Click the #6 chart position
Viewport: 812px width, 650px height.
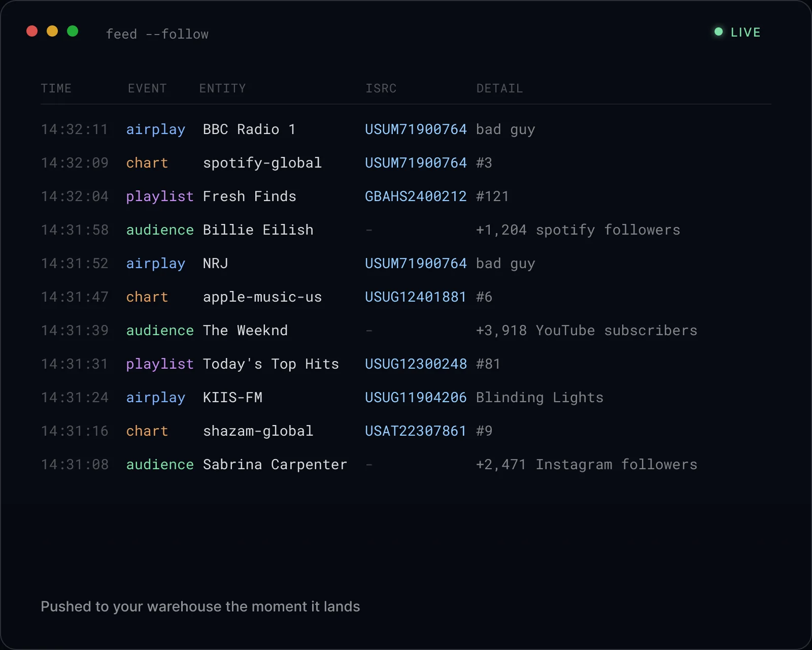[x=484, y=297]
